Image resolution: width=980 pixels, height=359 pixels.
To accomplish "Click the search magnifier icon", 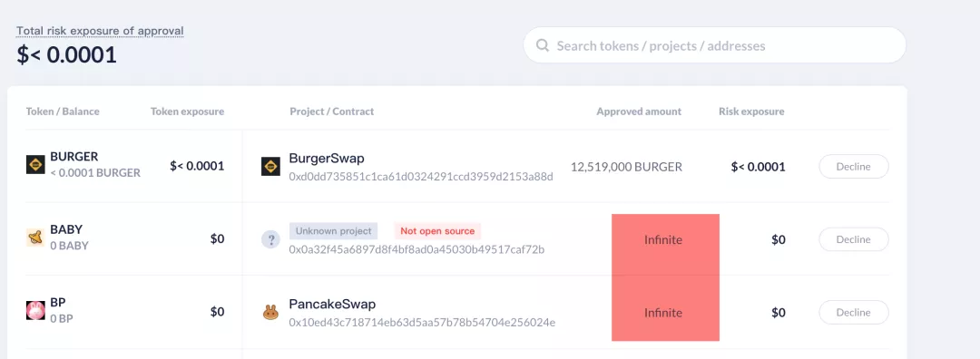I will point(544,45).
